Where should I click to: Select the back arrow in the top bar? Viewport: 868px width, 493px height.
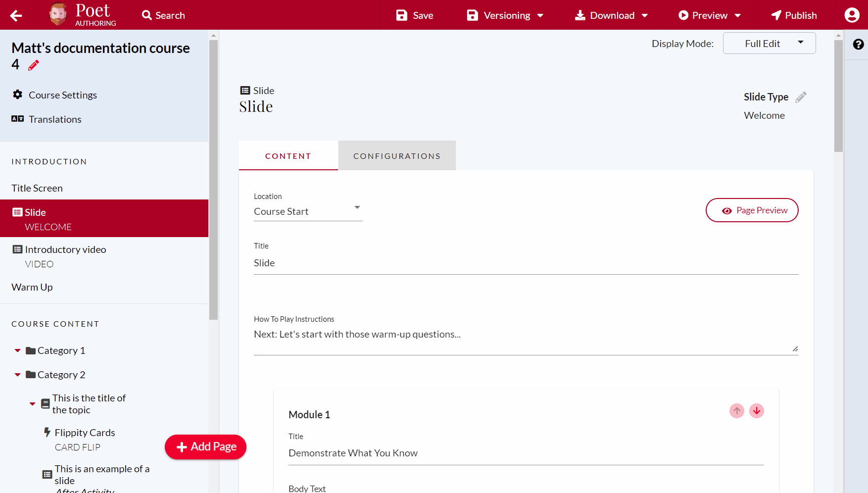16,15
